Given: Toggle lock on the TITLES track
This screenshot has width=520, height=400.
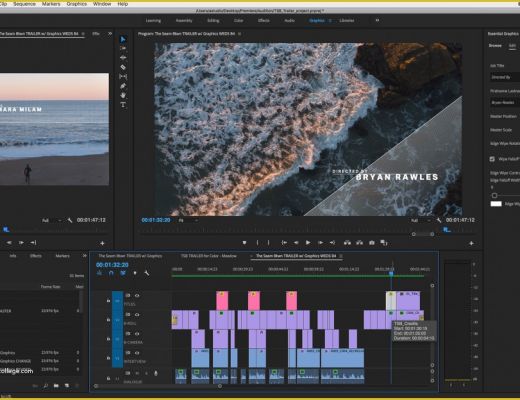Looking at the screenshot, I should [x=108, y=300].
